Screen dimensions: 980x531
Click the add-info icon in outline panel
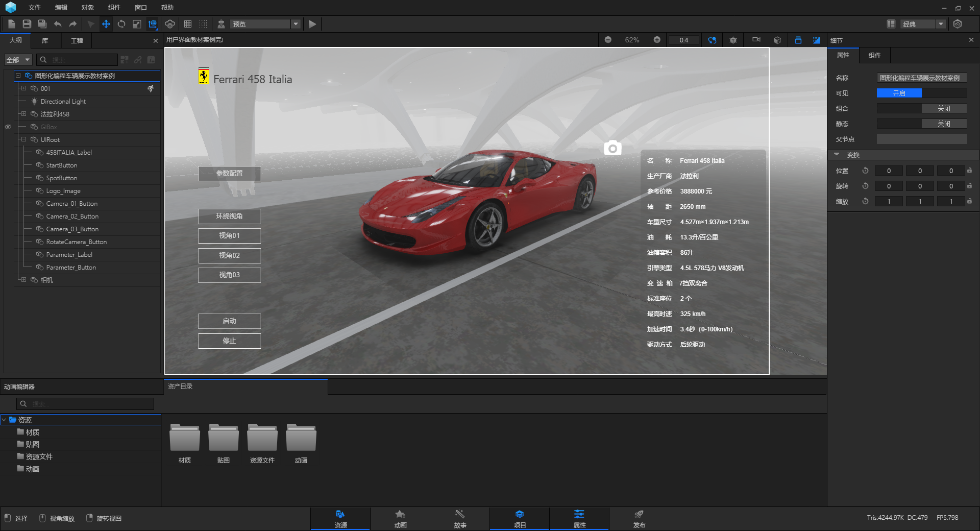(x=151, y=60)
